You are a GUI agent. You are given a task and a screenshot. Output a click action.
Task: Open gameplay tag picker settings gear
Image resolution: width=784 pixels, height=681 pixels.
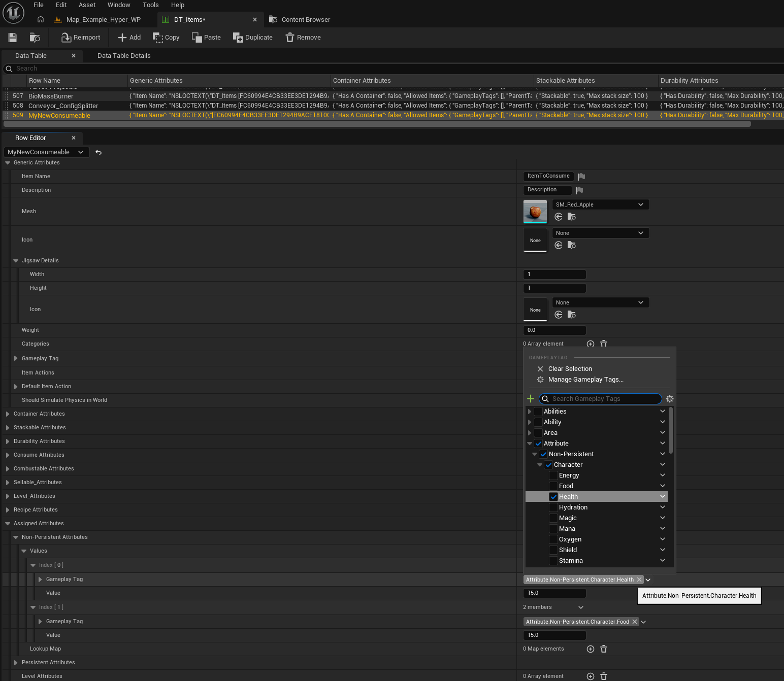click(670, 399)
